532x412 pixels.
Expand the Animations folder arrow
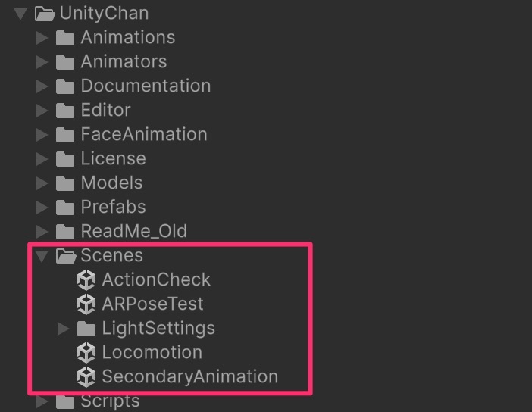(x=42, y=38)
